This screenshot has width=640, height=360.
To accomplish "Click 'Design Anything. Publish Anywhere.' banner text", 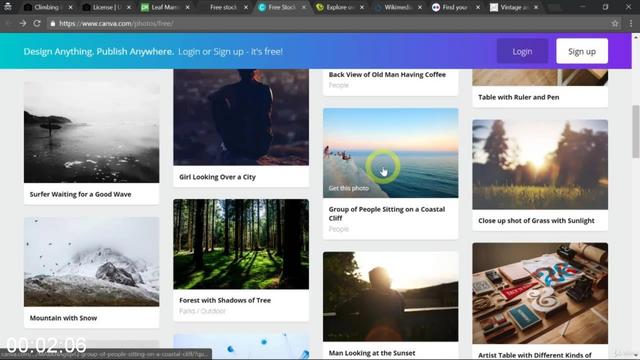I will pos(98,51).
